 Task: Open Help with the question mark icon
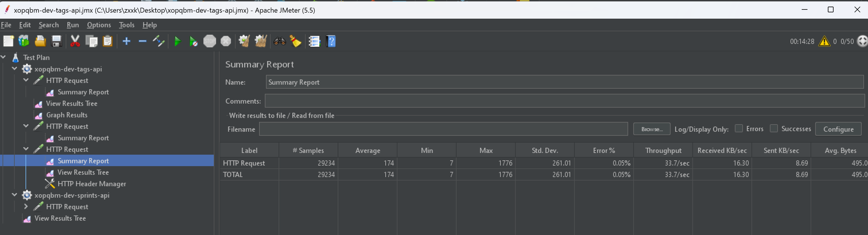pyautogui.click(x=331, y=42)
